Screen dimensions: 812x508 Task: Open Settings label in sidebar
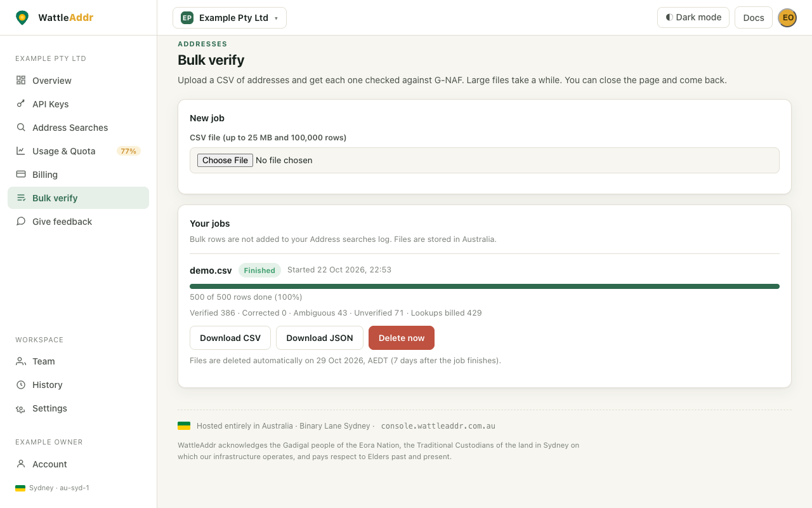tap(49, 408)
